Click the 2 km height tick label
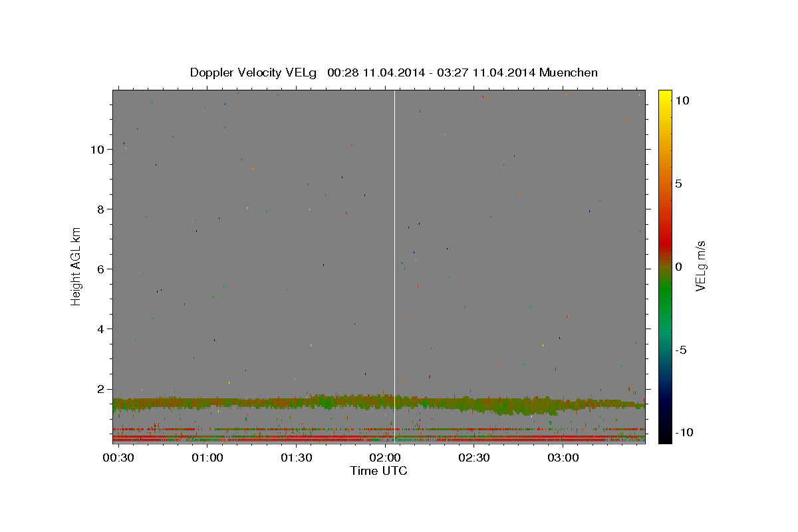The image size is (798, 532). [101, 389]
